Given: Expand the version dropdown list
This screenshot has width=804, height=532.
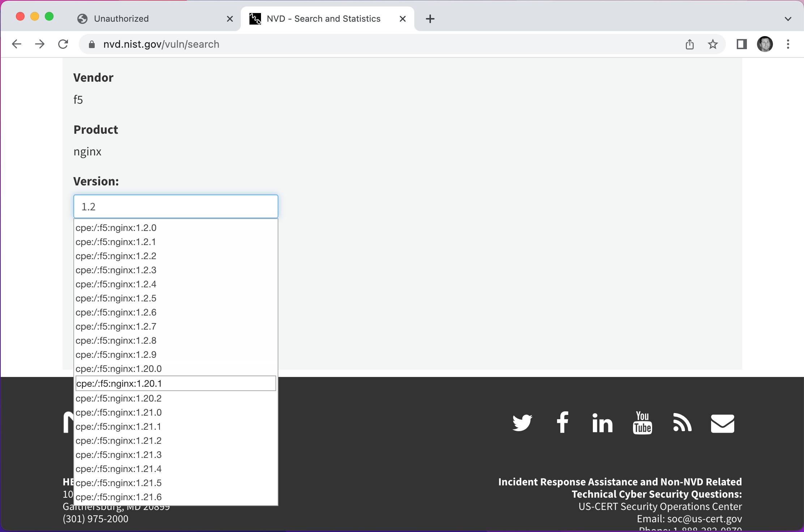Looking at the screenshot, I should [176, 206].
